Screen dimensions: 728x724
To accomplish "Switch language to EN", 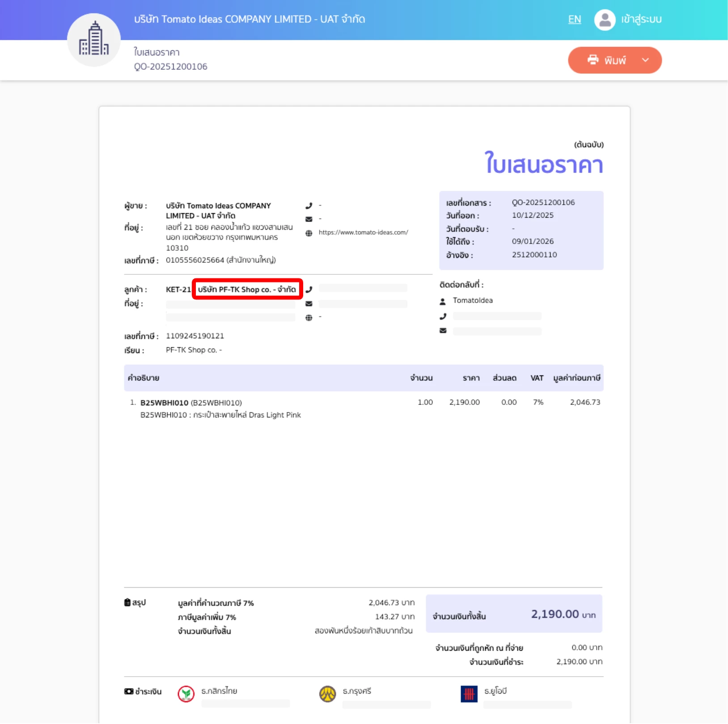I will (574, 20).
